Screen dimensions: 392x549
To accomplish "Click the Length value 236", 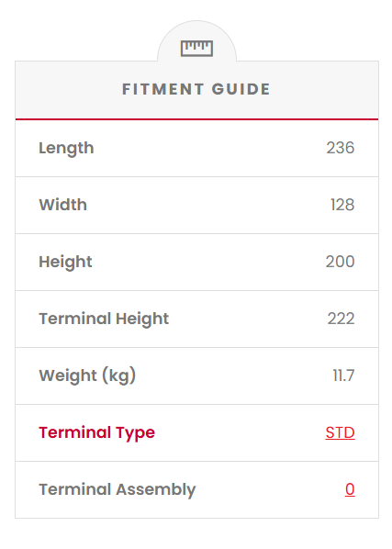I will [341, 148].
